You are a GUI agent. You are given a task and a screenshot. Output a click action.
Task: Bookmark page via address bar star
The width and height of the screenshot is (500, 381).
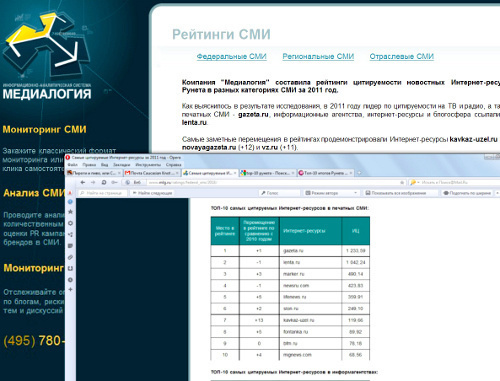402,182
